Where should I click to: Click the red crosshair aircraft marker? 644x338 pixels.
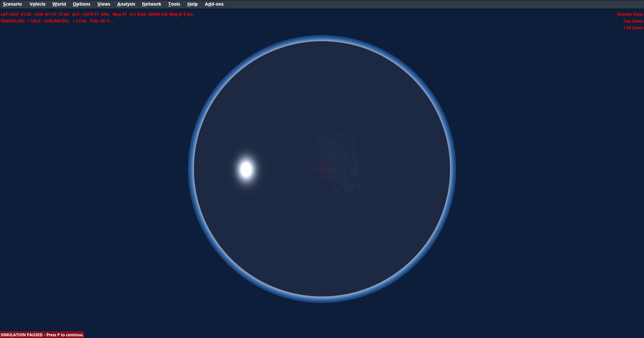pos(322,169)
